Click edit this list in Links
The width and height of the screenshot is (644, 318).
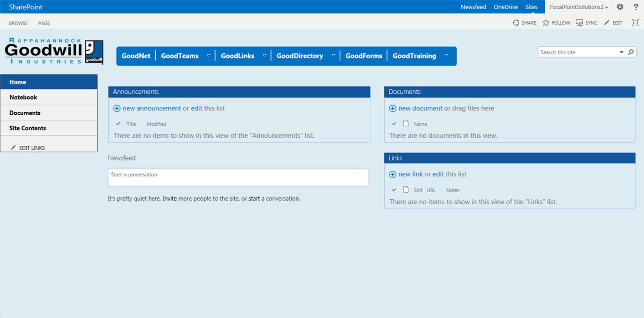(x=438, y=174)
